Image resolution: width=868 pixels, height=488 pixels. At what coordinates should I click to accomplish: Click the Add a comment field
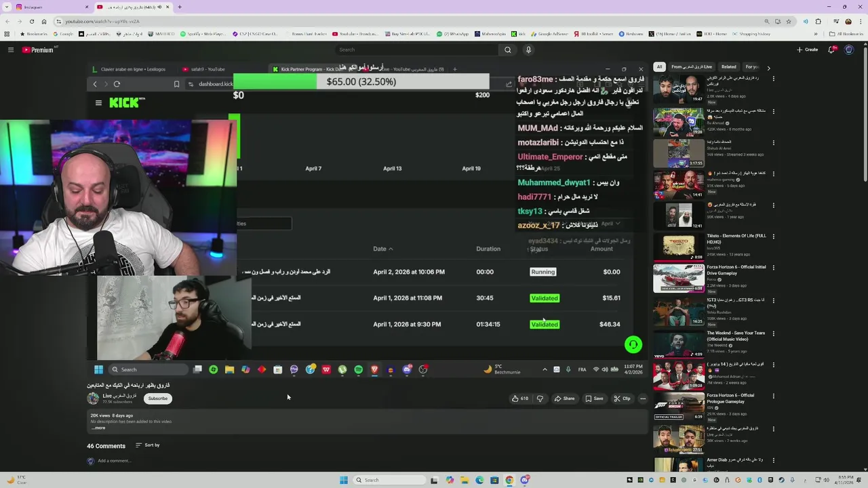(x=114, y=461)
